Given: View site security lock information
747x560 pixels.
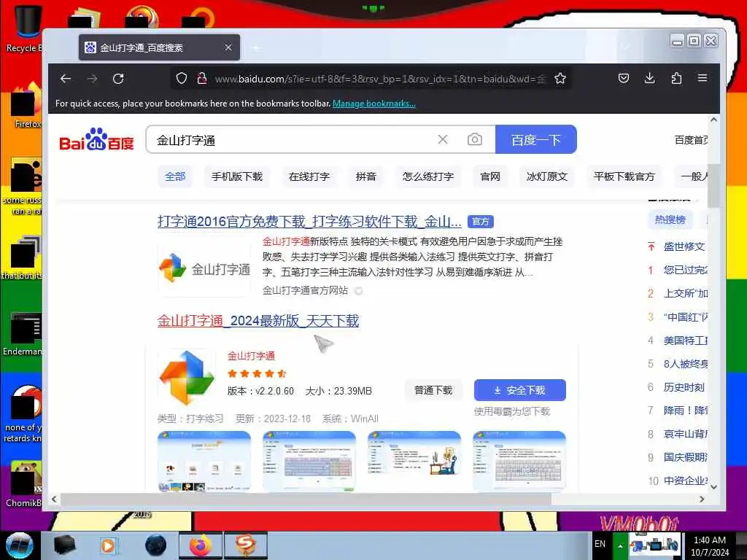Looking at the screenshot, I should pos(202,79).
